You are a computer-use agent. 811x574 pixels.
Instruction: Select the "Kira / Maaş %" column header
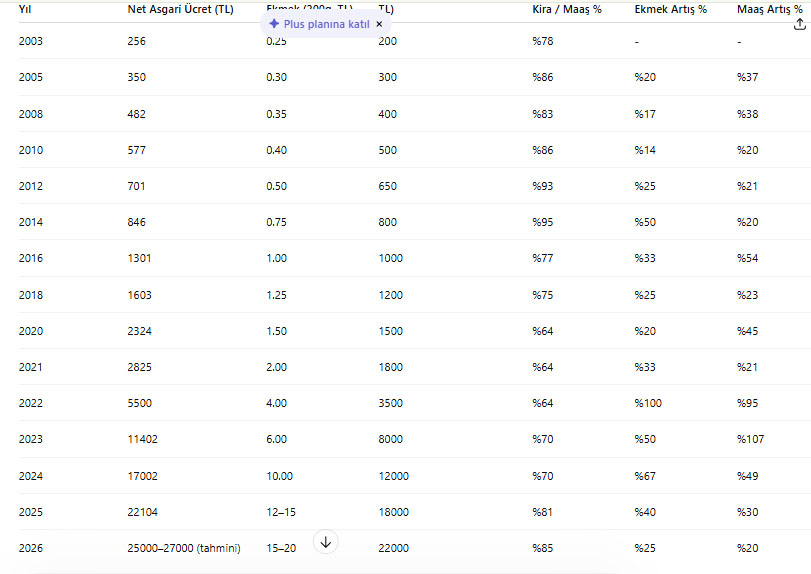tap(566, 9)
